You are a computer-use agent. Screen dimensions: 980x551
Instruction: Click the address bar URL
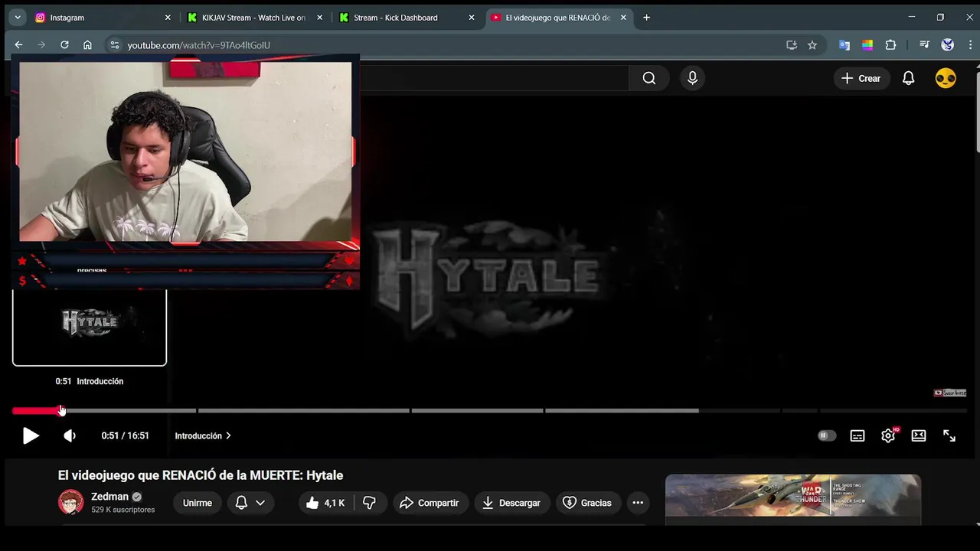coord(199,45)
